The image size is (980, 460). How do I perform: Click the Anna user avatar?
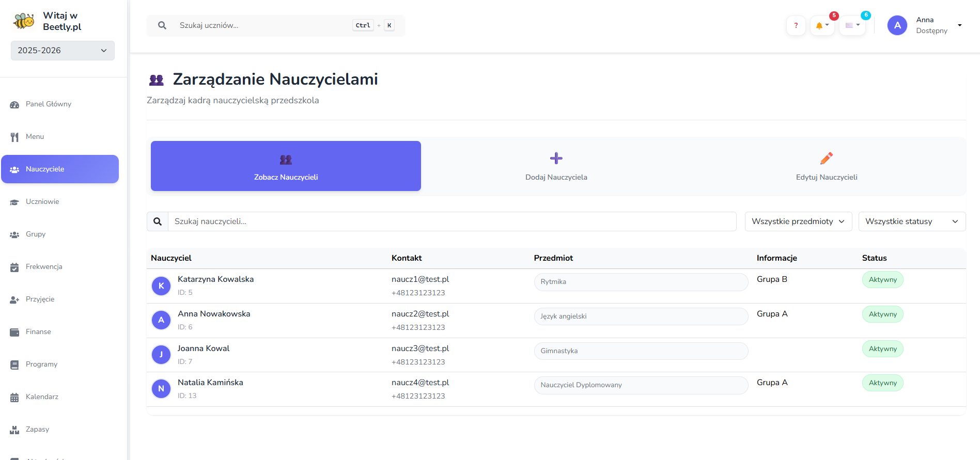tap(897, 25)
